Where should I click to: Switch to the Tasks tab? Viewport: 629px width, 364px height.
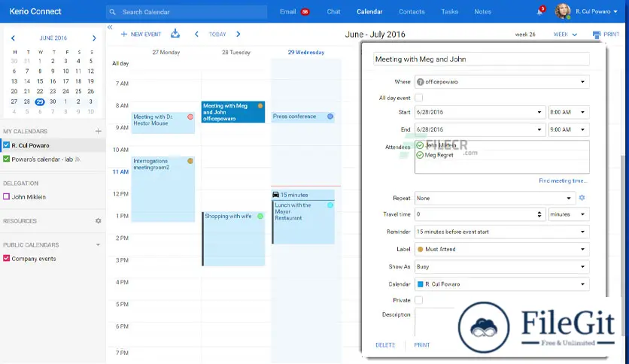click(x=449, y=11)
